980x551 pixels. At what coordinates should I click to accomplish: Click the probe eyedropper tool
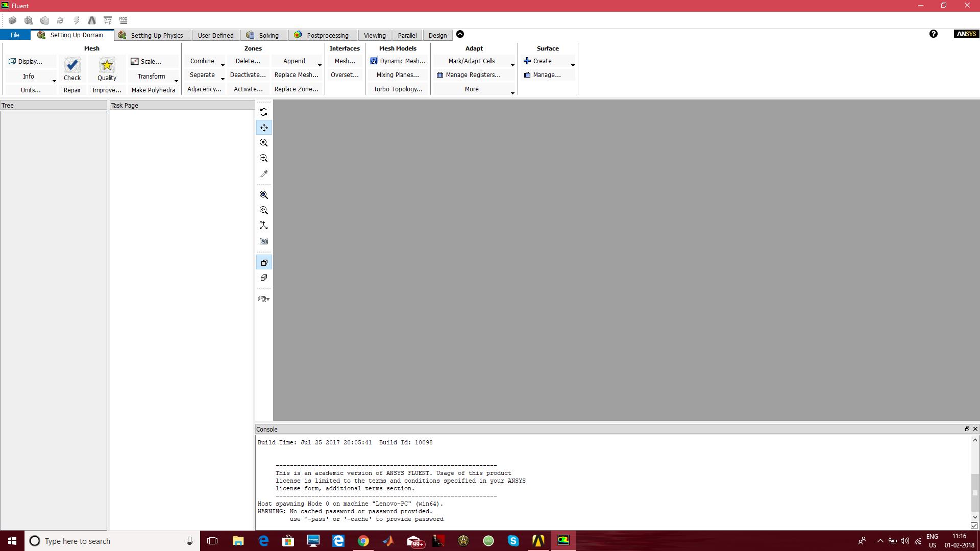(x=264, y=174)
